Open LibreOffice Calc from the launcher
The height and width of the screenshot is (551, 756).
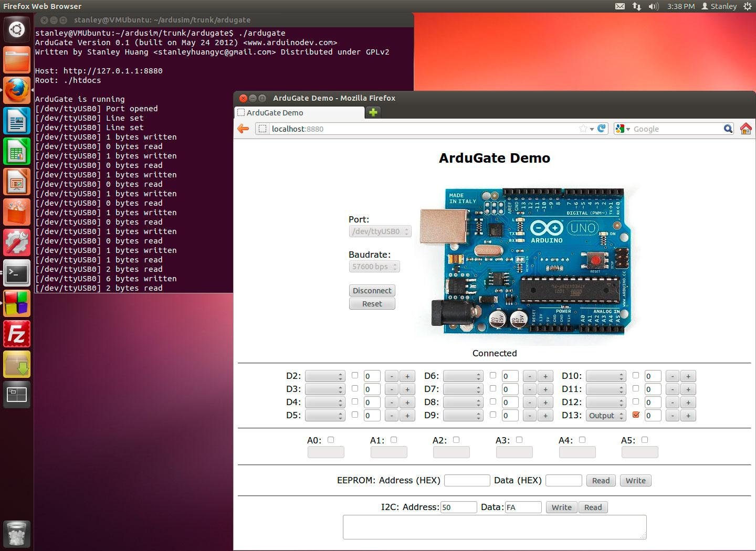pyautogui.click(x=16, y=151)
